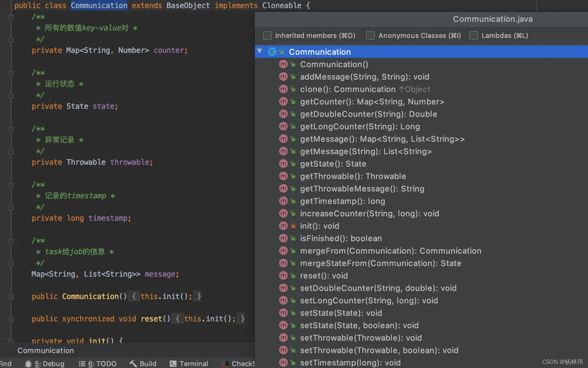588x368 pixels.
Task: Open the Terminal tool window
Action: (189, 364)
